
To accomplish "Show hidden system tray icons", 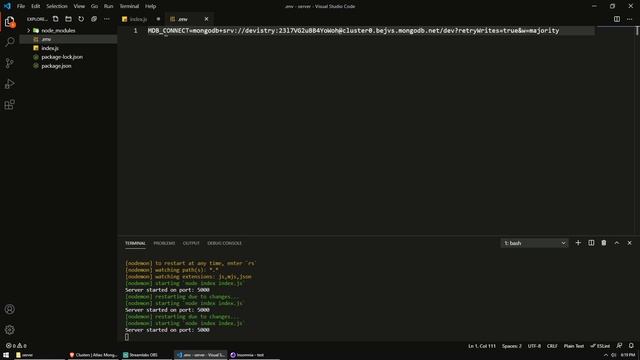I will click(x=606, y=355).
